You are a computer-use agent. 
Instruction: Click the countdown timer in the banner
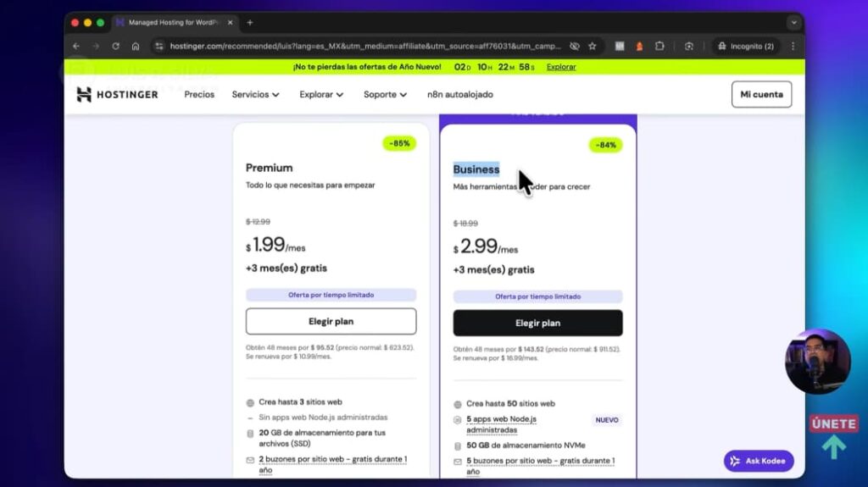(494, 67)
